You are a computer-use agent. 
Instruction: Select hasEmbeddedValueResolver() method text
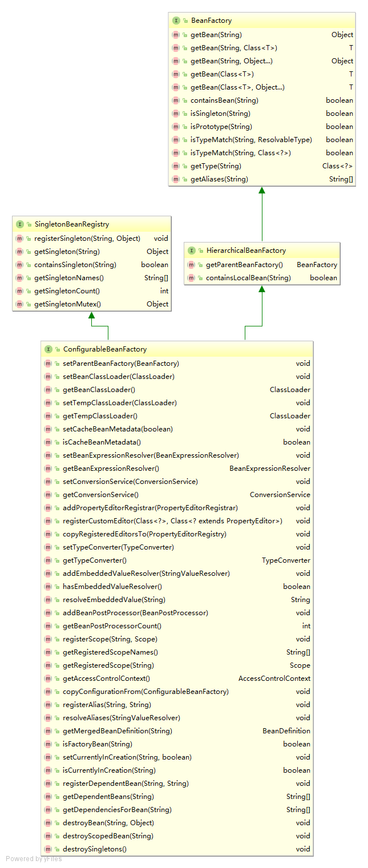tap(112, 587)
